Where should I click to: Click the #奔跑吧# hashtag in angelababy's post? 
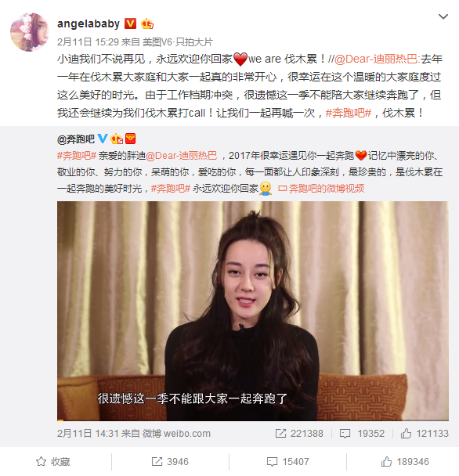pos(348,113)
